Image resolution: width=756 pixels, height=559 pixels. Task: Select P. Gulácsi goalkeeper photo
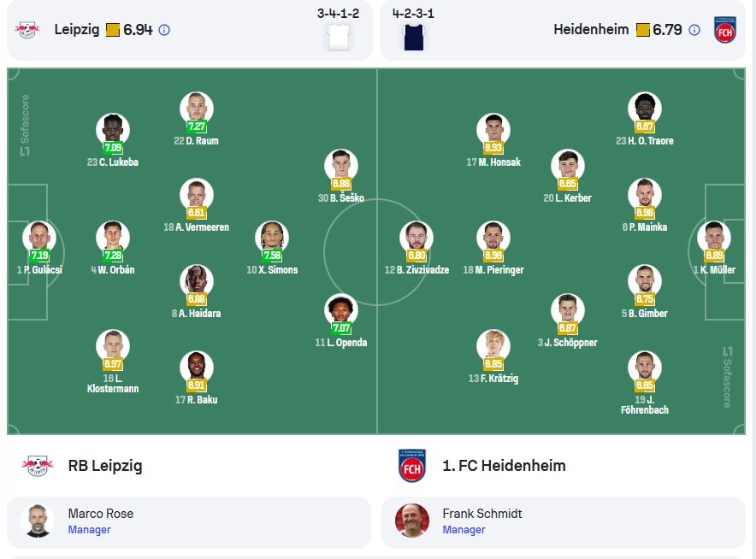pos(39,238)
